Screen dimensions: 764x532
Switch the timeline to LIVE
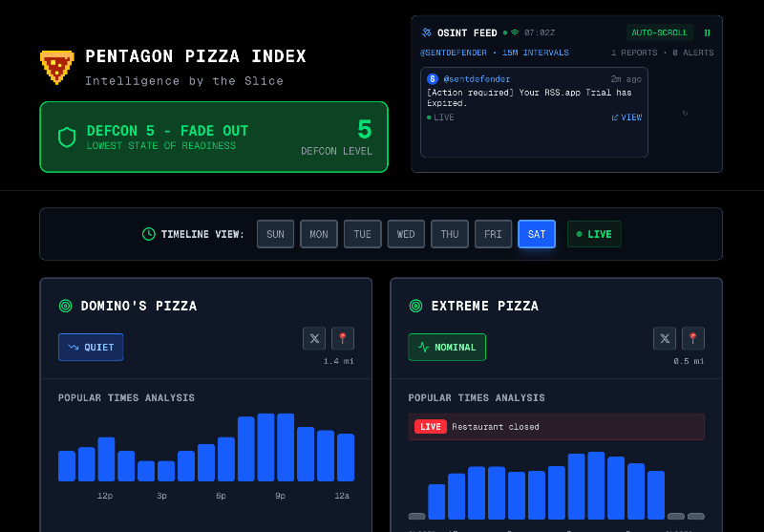594,234
